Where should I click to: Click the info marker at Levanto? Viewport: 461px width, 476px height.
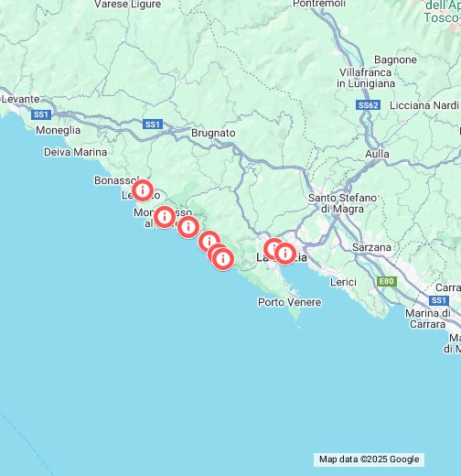point(143,190)
